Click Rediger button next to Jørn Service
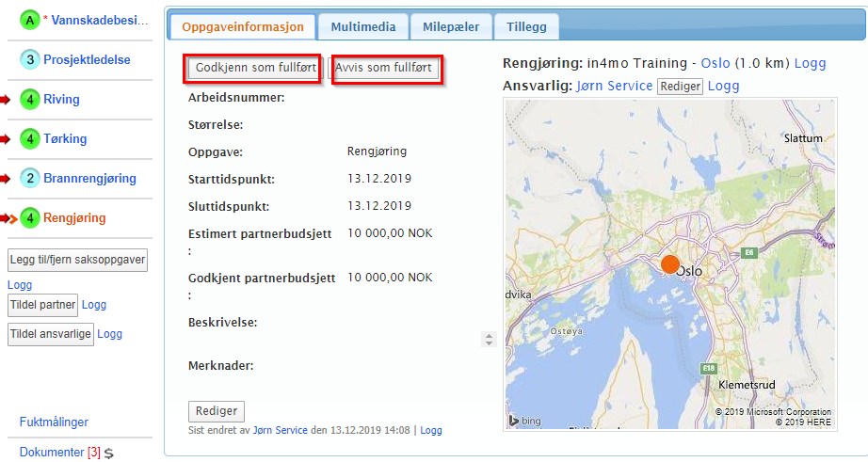 (680, 86)
